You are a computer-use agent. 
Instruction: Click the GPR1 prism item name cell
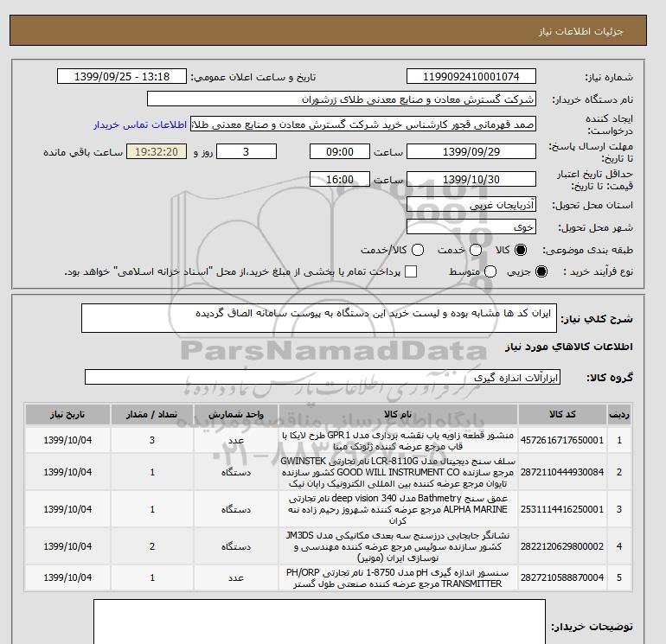pos(398,440)
